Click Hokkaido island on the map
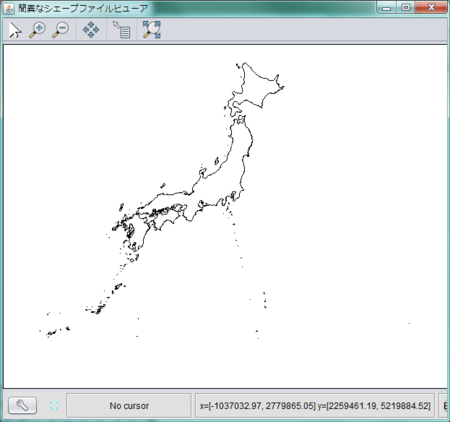 click(257, 88)
